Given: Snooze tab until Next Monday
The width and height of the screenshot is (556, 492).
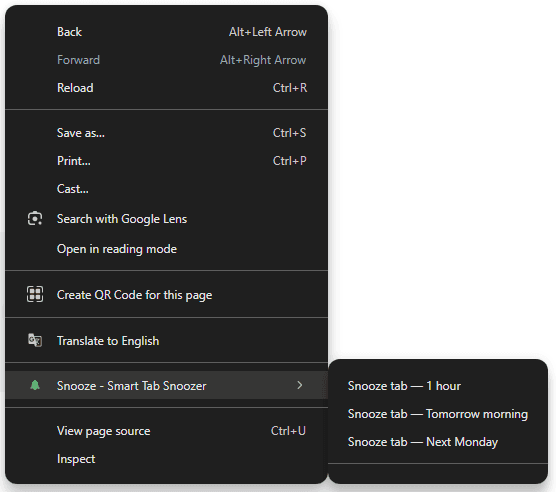Looking at the screenshot, I should (x=438, y=442).
